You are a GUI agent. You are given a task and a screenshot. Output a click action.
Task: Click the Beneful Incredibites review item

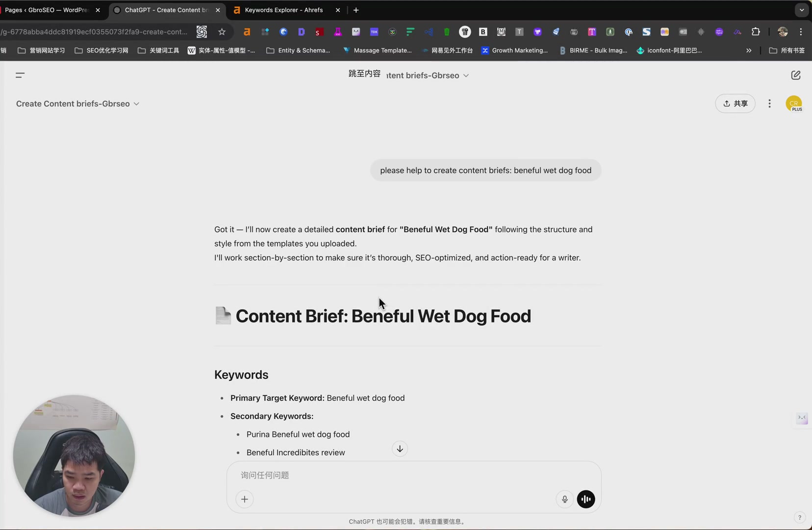tap(296, 452)
